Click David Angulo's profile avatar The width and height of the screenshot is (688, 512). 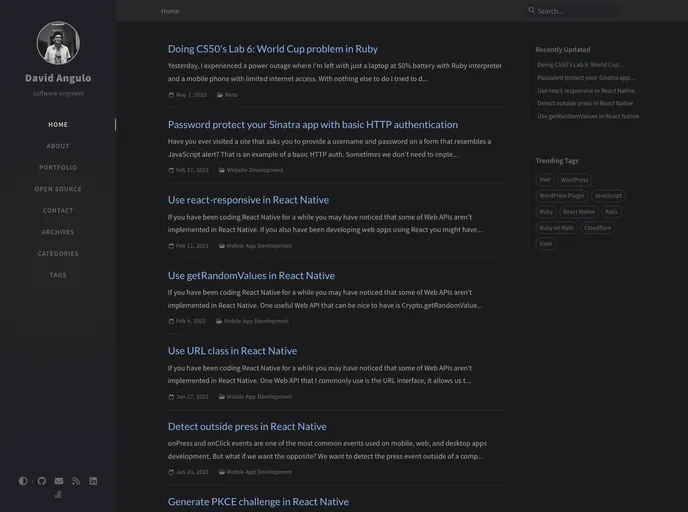[x=58, y=43]
